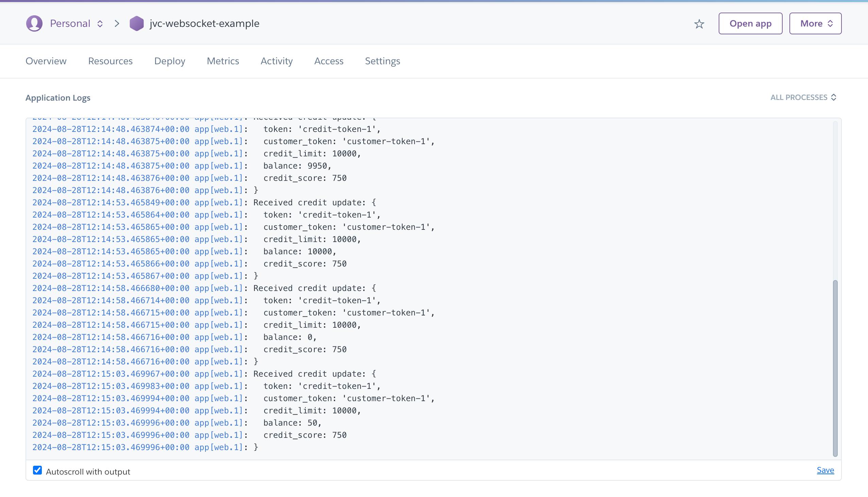Open the More dropdown menu
The width and height of the screenshot is (868, 497).
pos(815,23)
